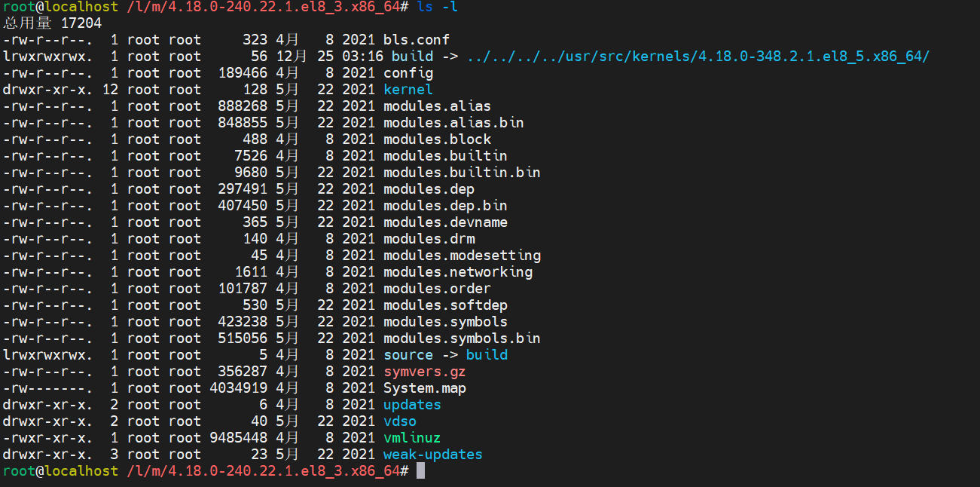Click the weak-updates directory name
This screenshot has height=487, width=980.
coord(433,455)
